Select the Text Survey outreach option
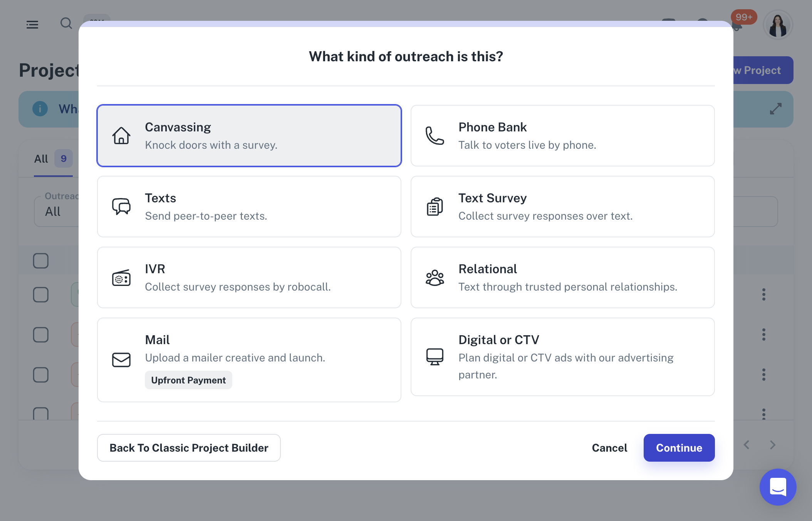 tap(563, 207)
